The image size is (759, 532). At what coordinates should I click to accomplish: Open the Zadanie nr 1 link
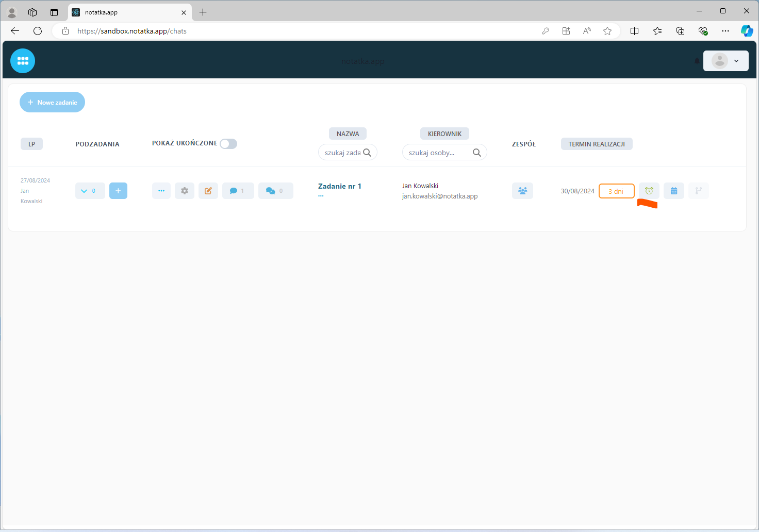(x=339, y=186)
